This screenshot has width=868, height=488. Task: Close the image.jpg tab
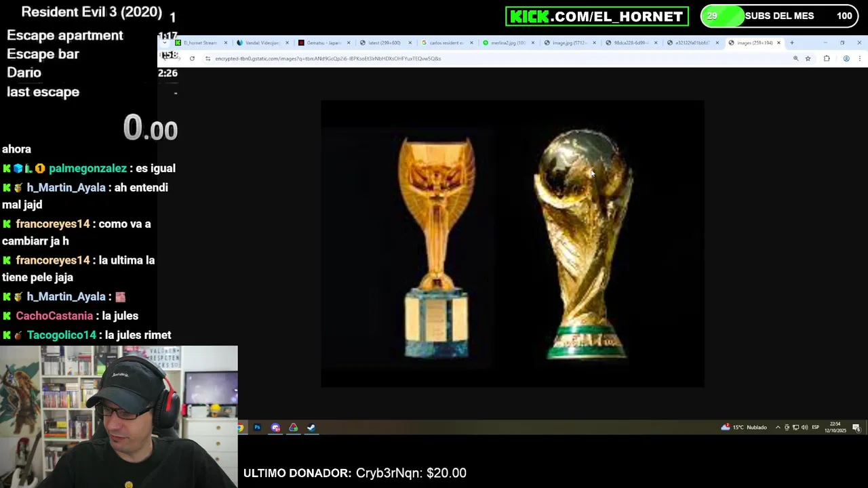(594, 43)
